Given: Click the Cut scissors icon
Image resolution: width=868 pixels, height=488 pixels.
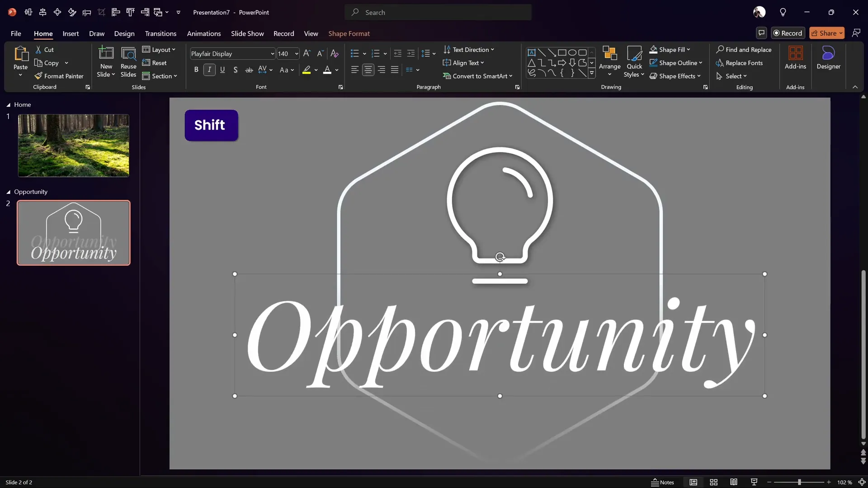Looking at the screenshot, I should pos(39,50).
